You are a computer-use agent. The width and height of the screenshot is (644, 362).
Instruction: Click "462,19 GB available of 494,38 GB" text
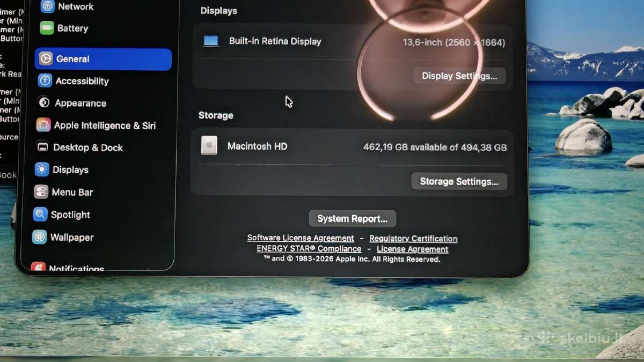pyautogui.click(x=435, y=147)
